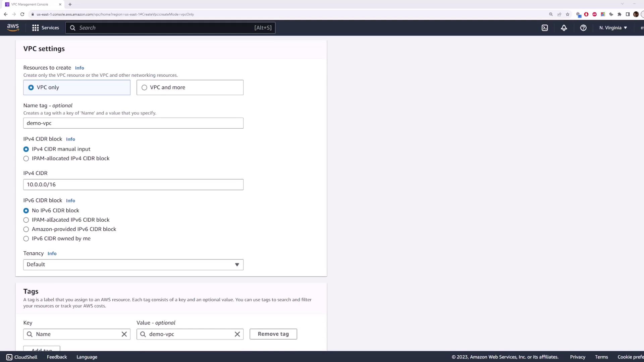Open the notifications bell icon

564,28
